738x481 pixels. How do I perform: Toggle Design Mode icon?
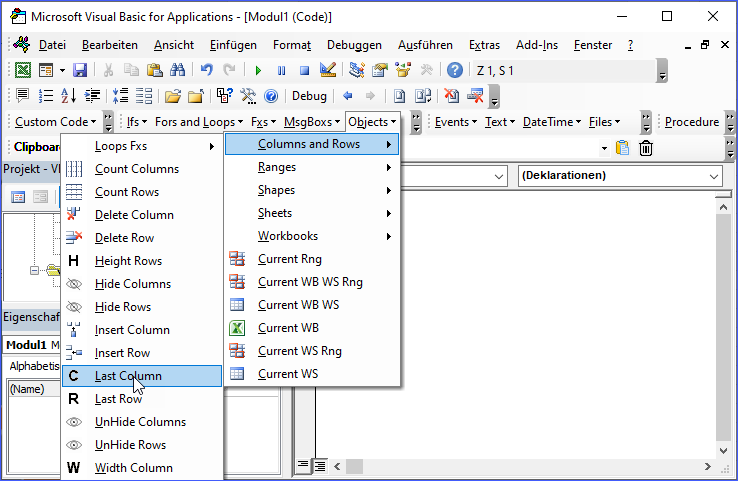pyautogui.click(x=328, y=71)
